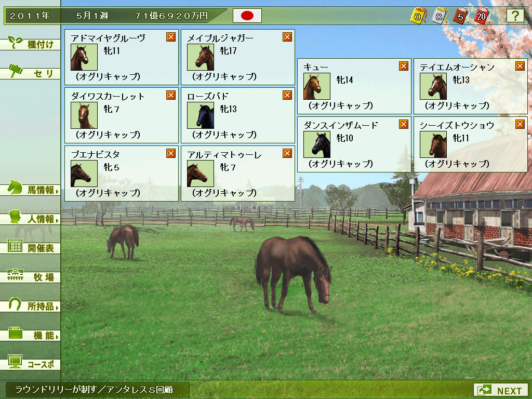The image size is (532, 399).
Task: Click the name アルティマトゥーレ
Action: 224,155
